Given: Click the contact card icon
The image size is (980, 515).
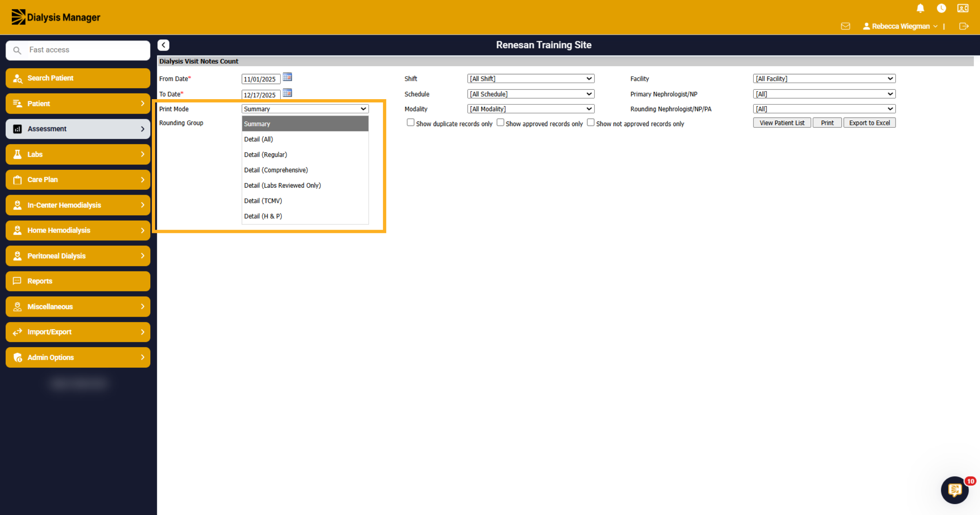Looking at the screenshot, I should (x=963, y=8).
